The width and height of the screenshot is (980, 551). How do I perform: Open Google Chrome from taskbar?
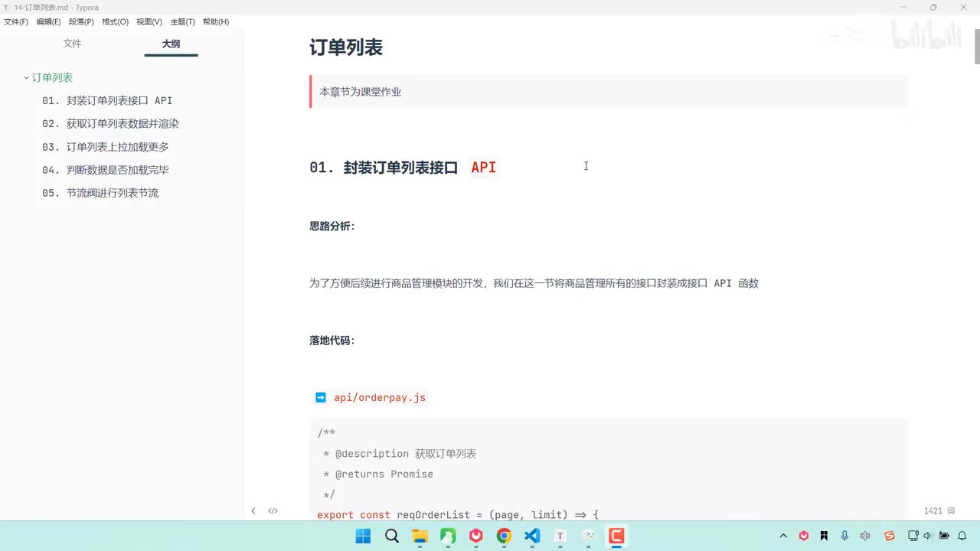pyautogui.click(x=504, y=536)
